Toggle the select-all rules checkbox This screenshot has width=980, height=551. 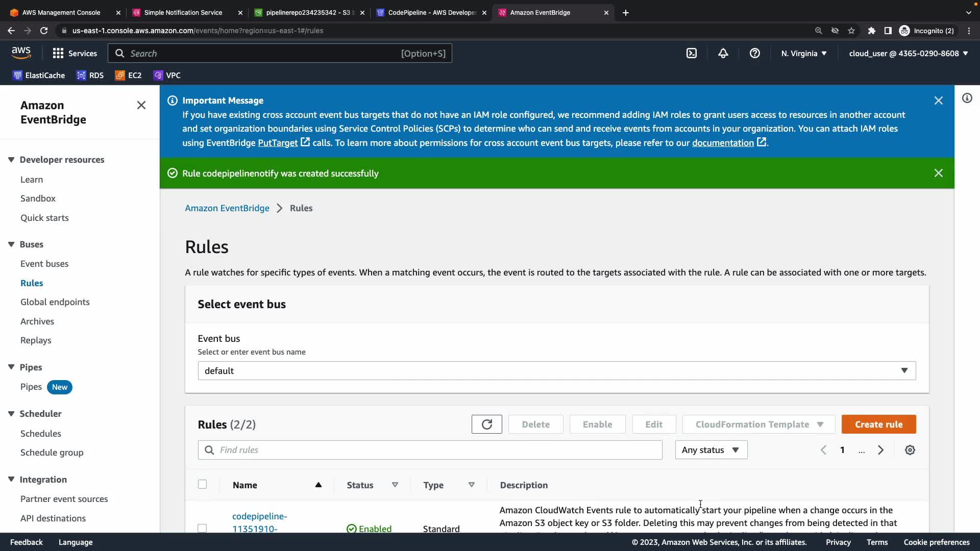click(x=202, y=485)
